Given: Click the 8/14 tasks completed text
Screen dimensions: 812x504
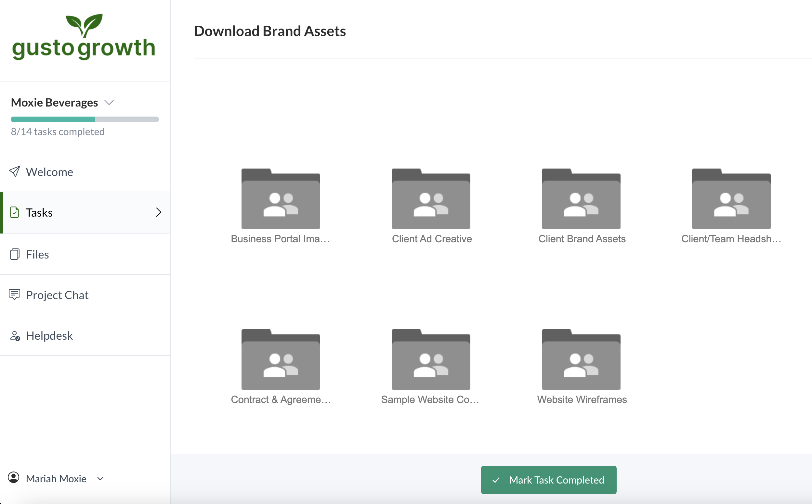Looking at the screenshot, I should click(x=58, y=132).
